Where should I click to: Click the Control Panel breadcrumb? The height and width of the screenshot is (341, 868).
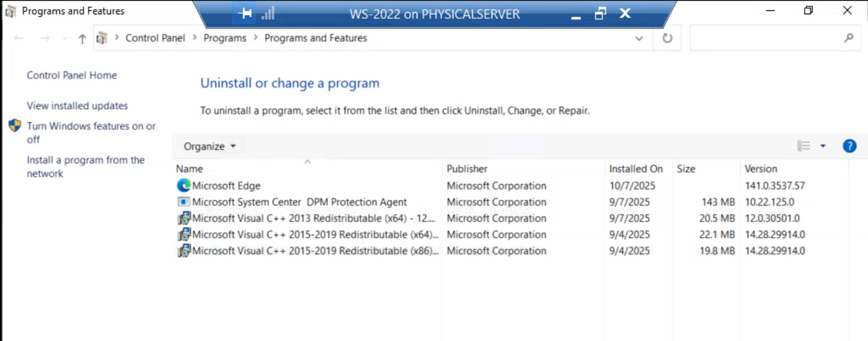click(155, 38)
